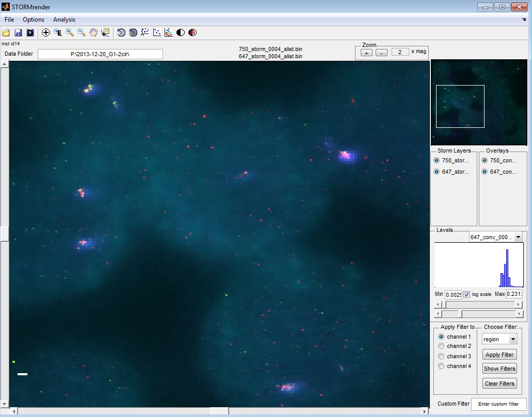Click the 3D rotate cube icon
Screen dimensions: 532x417
(121, 32)
